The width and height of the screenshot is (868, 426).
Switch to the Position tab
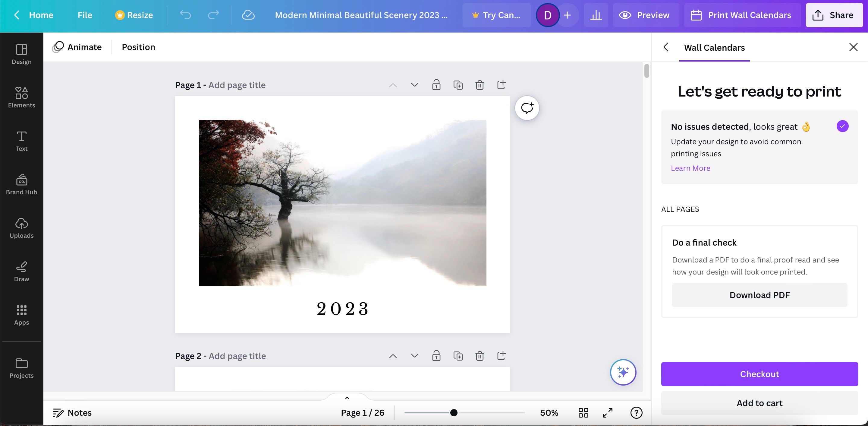pyautogui.click(x=138, y=47)
